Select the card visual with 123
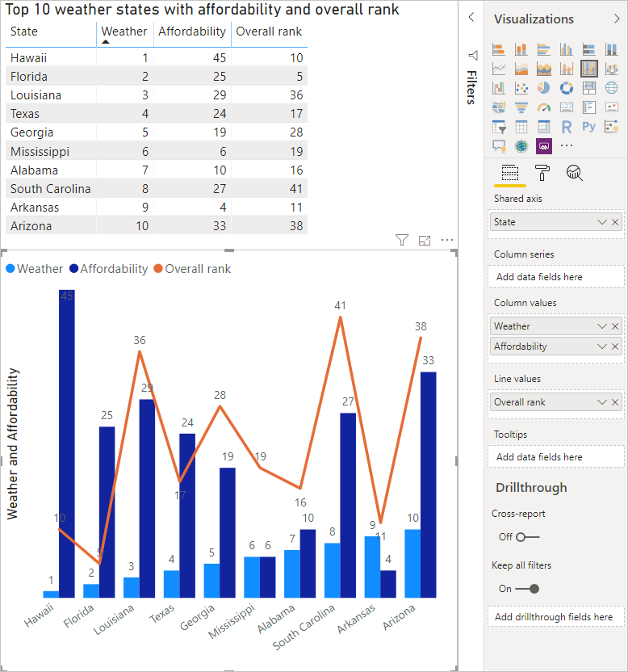This screenshot has height=672, width=628. [x=567, y=107]
